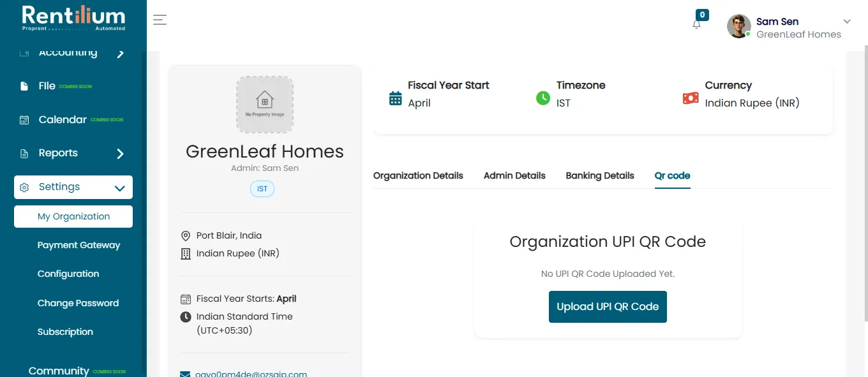868x377 pixels.
Task: Click the calendar icon by Fiscal Year Starts
Action: click(x=186, y=299)
